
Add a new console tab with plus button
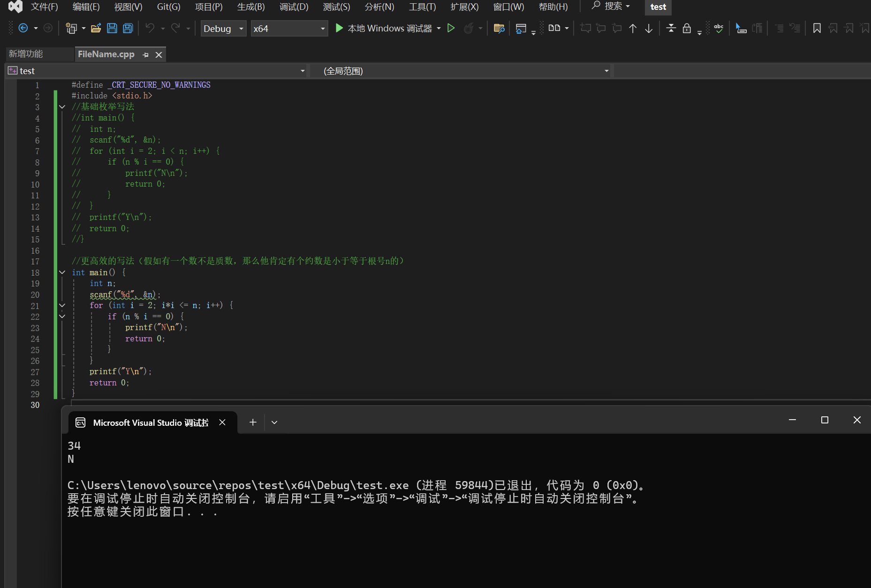[x=253, y=422]
